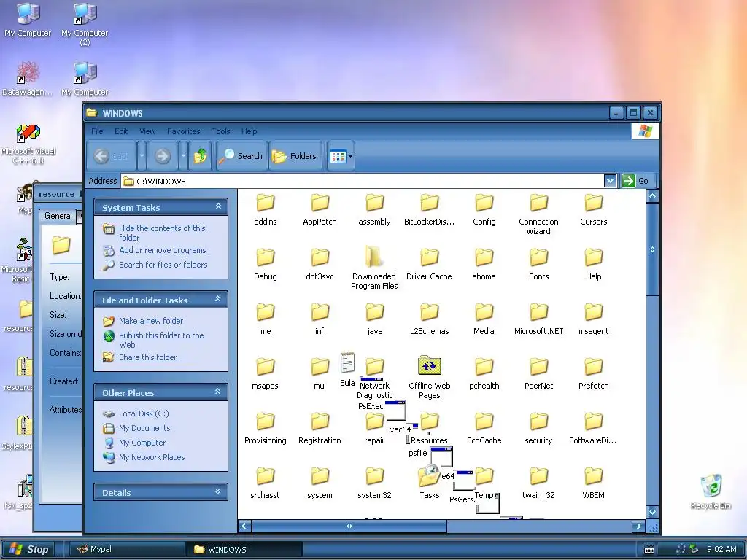The height and width of the screenshot is (560, 747).
Task: Select the Eula text file icon
Action: (347, 363)
